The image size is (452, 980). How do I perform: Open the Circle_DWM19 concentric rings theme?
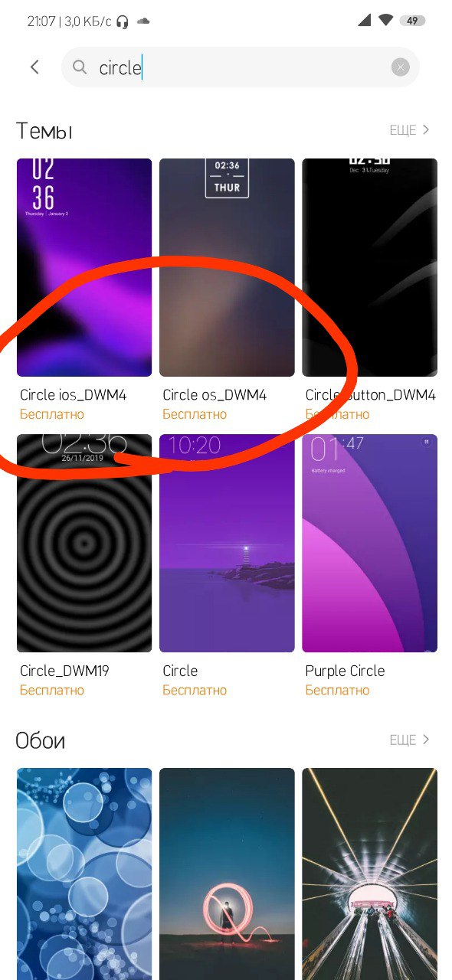coord(84,543)
